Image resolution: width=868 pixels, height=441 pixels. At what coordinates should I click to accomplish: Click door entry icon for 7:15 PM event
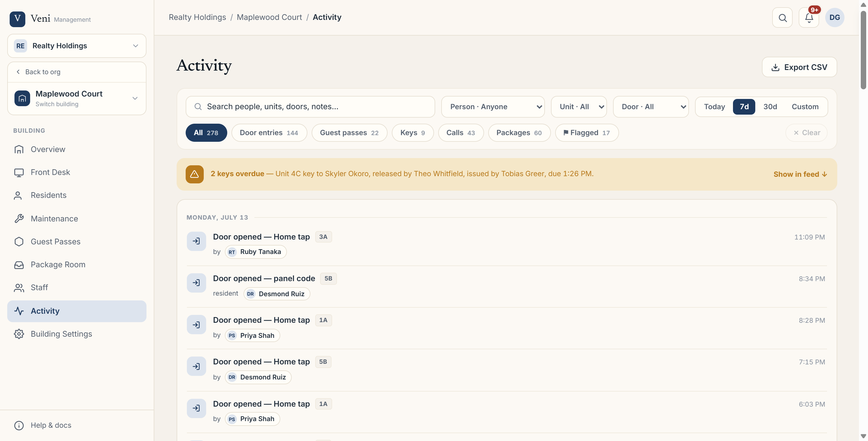pos(197,366)
